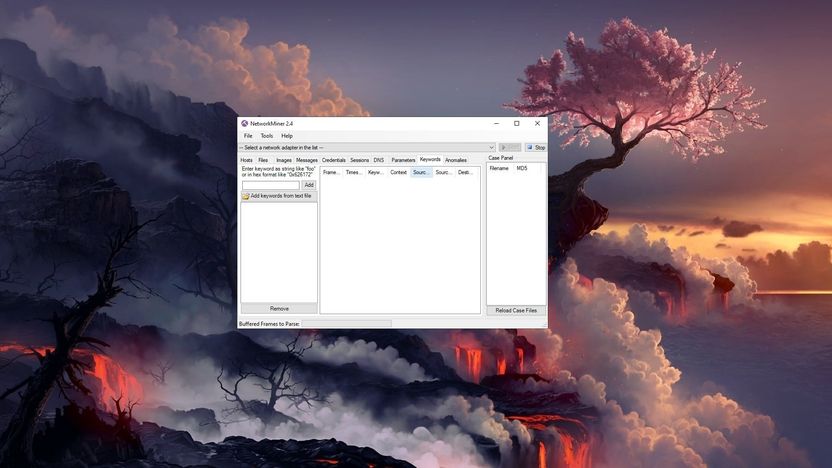Click Add keywords from text file
This screenshot has width=832, height=468.
point(279,196)
